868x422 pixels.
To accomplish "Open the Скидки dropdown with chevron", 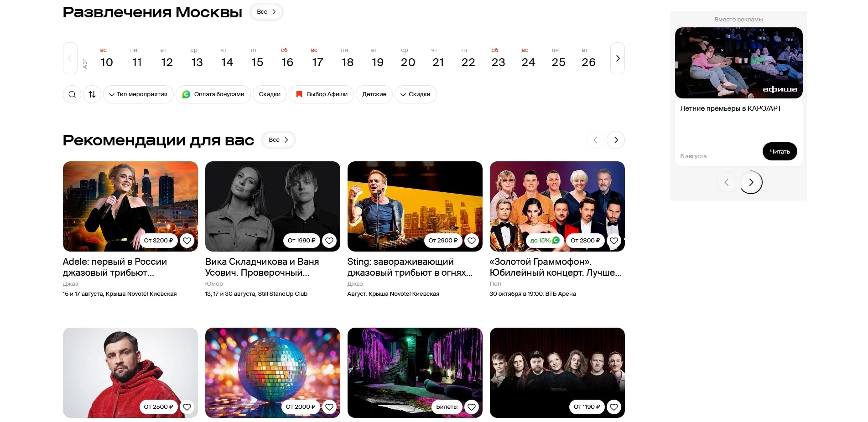I will point(416,94).
